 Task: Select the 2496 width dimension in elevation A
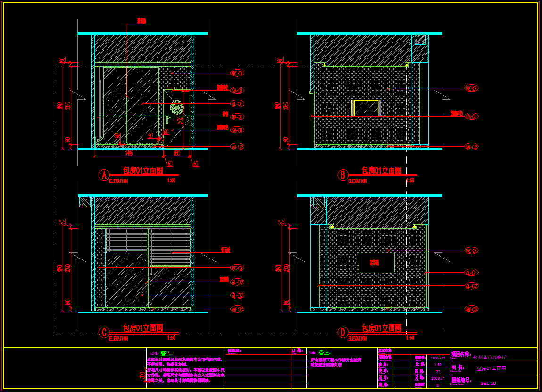click(x=129, y=153)
